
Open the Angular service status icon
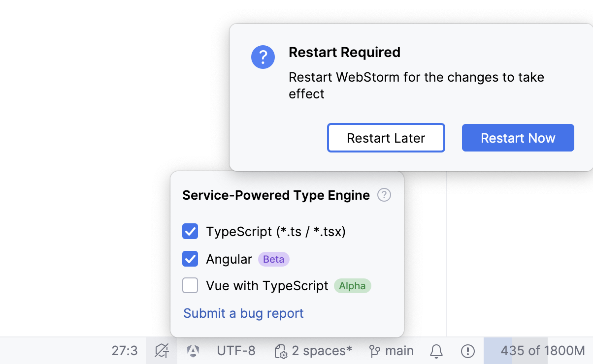[192, 351]
